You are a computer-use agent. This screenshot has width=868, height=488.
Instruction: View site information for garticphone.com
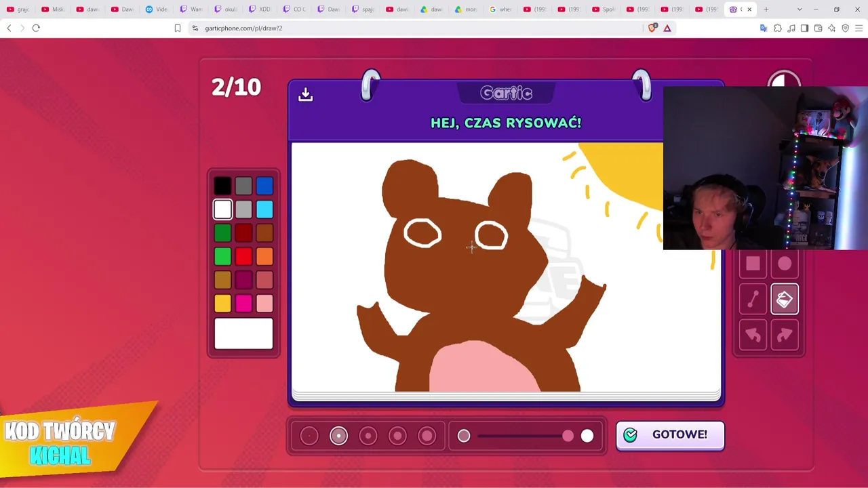[x=195, y=28]
